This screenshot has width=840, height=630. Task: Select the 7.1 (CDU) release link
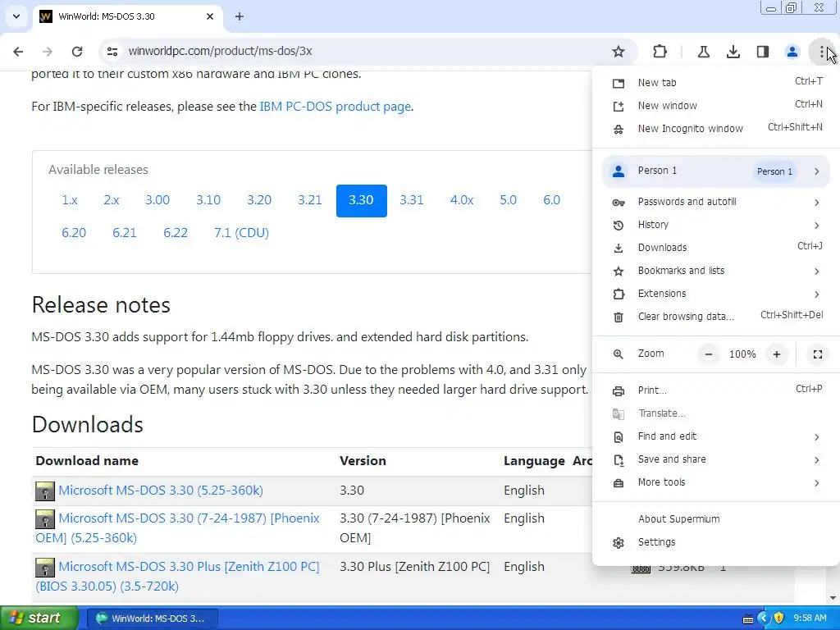(x=242, y=233)
